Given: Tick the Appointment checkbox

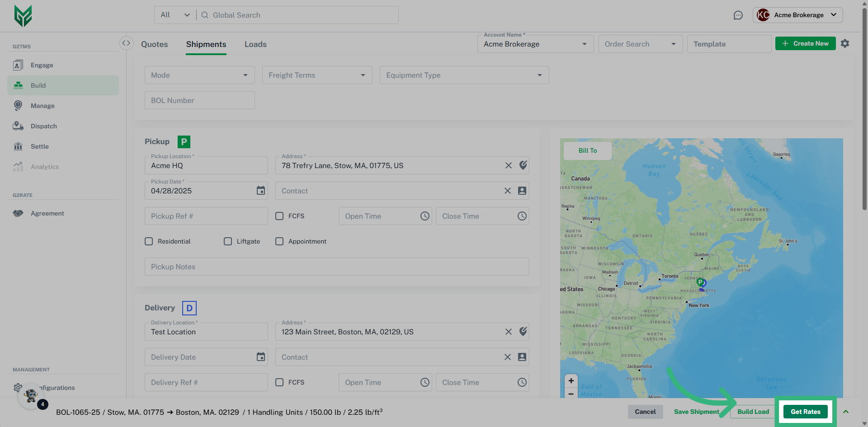Looking at the screenshot, I should tap(279, 241).
